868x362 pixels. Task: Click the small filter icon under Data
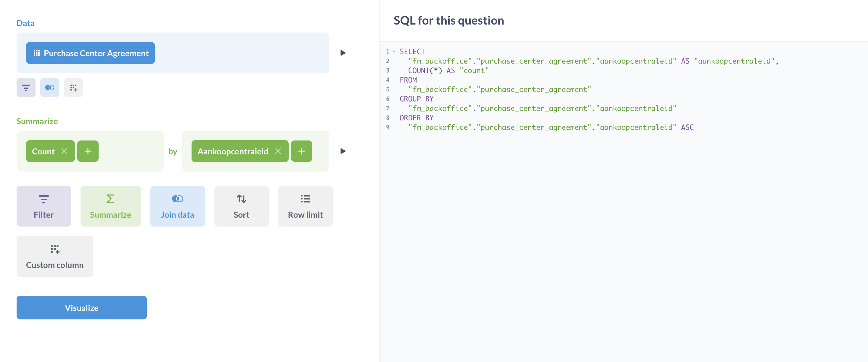[26, 88]
